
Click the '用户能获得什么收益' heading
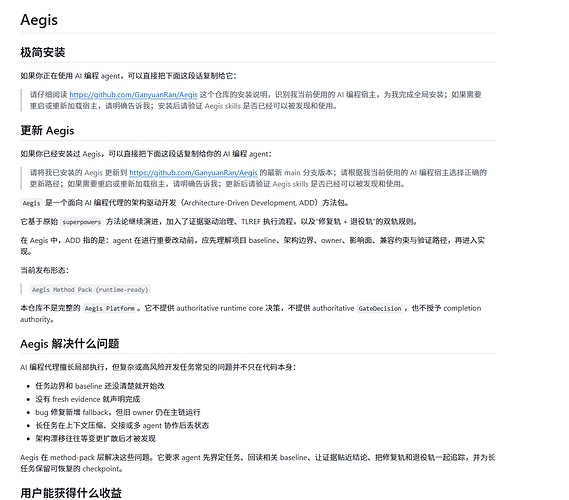point(71,493)
